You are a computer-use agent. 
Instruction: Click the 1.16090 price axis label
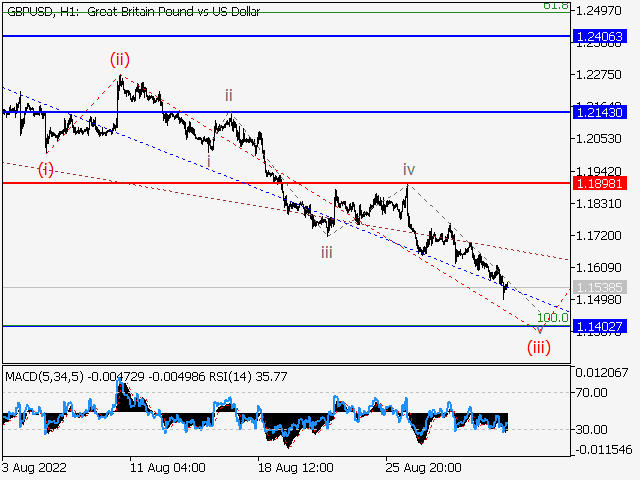coord(598,267)
